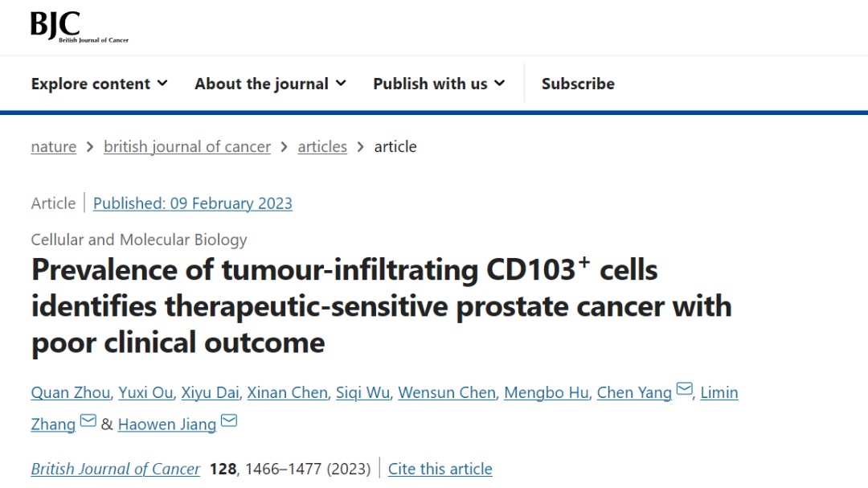Go to the nature breadcrumb link
This screenshot has width=868, height=488.
[54, 147]
